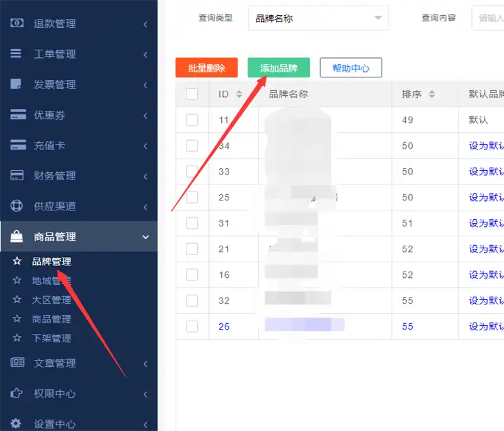Expand 权限中心 menu chevron

(x=146, y=394)
